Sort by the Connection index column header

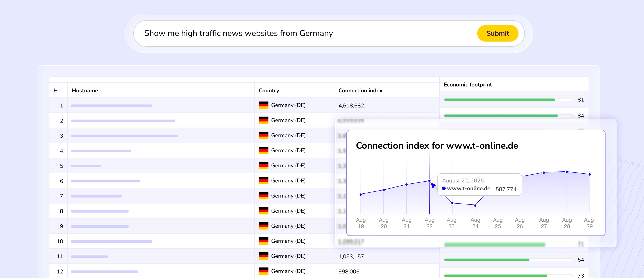pyautogui.click(x=360, y=91)
